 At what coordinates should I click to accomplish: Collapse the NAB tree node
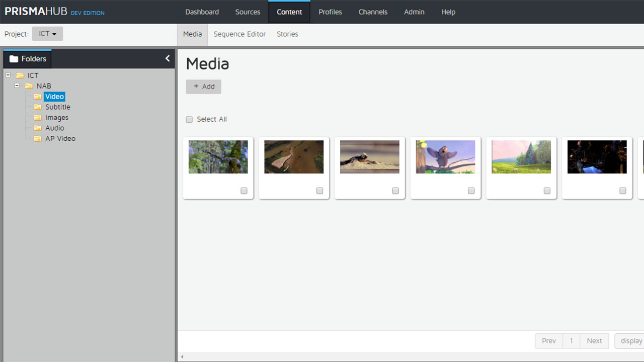click(x=17, y=86)
